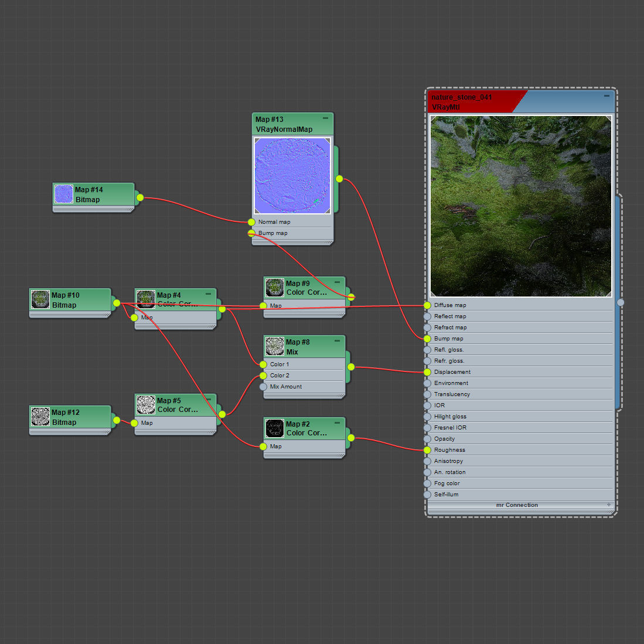Click the VRayMtl material output socket
The width and height of the screenshot is (644, 644).
tap(621, 302)
